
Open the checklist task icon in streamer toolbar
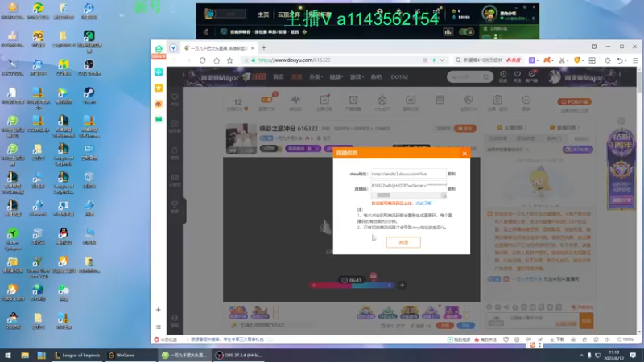(324, 100)
